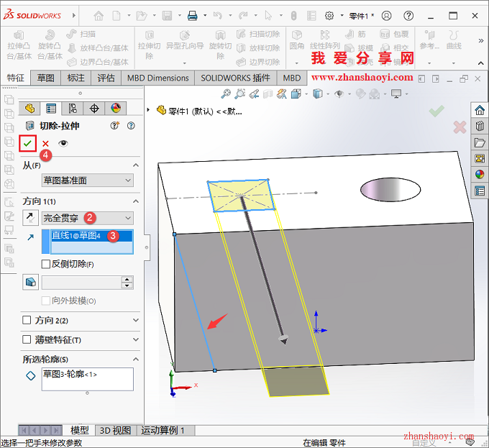
Task: Accept feature via viewport green checkmark
Action: [x=437, y=110]
